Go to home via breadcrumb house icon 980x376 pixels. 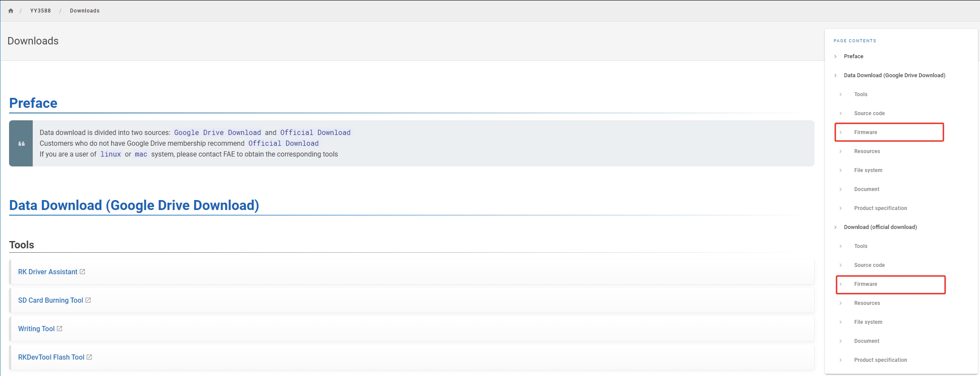coord(11,11)
